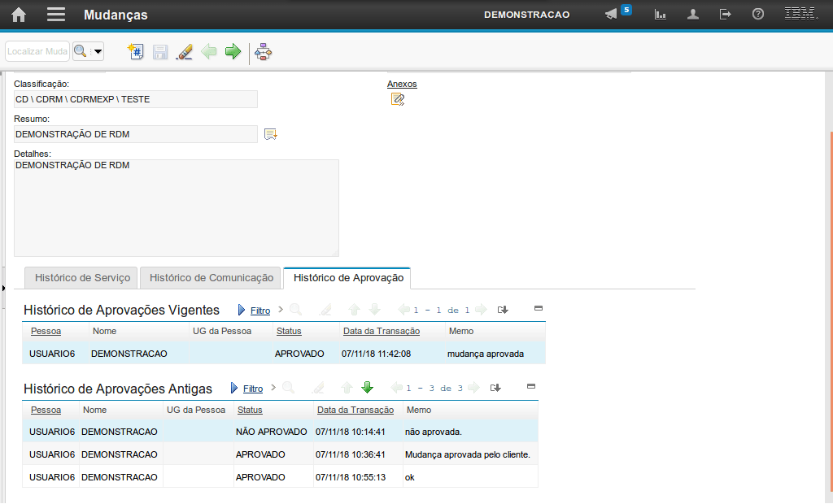Image resolution: width=833 pixels, height=504 pixels.
Task: Go to the previous record
Action: point(209,51)
